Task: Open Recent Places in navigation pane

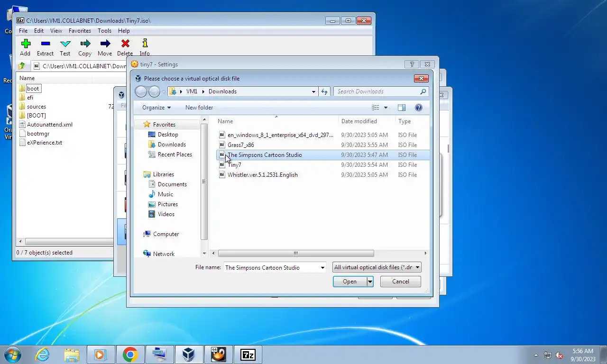Action: (x=175, y=155)
